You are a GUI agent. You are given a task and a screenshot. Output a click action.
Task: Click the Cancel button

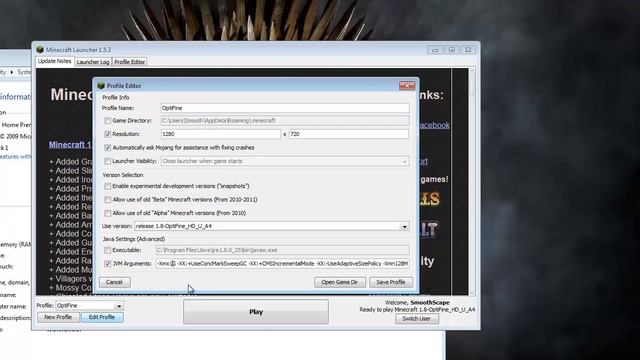[114, 282]
